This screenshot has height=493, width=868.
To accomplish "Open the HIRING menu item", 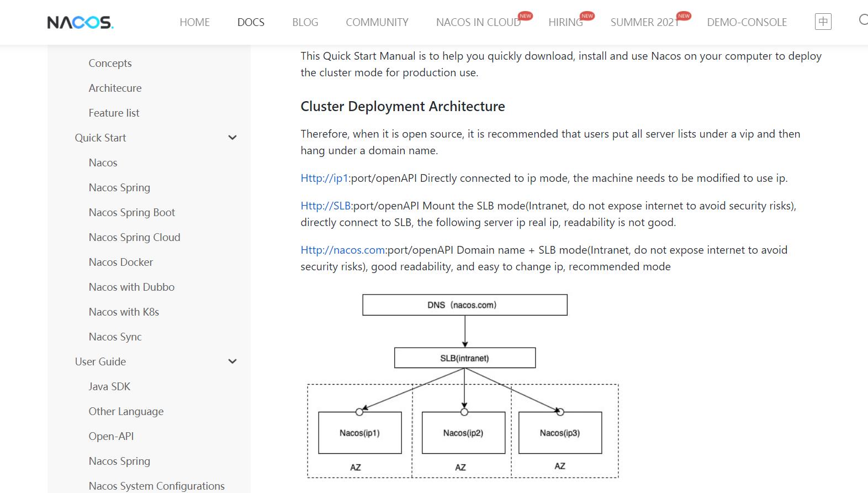I will point(565,22).
